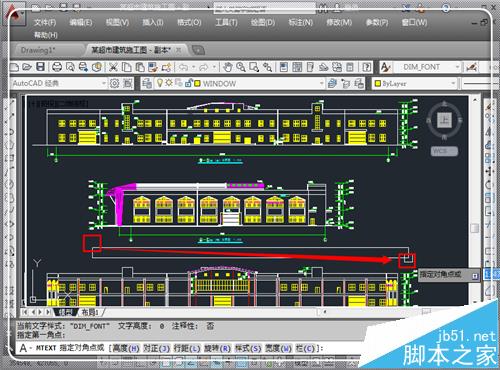Click the Zoom Realtime magnifier icon

point(241,67)
